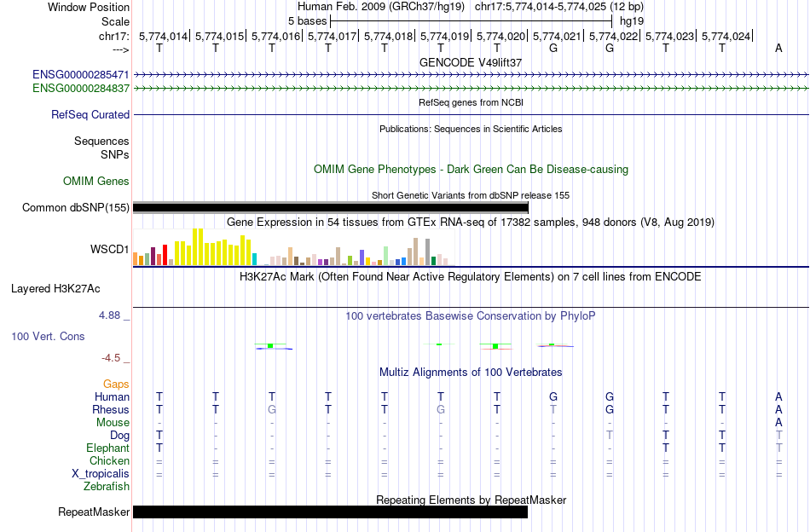Click the Chicken species row label
The width and height of the screenshot is (810, 532).
pyautogui.click(x=109, y=460)
